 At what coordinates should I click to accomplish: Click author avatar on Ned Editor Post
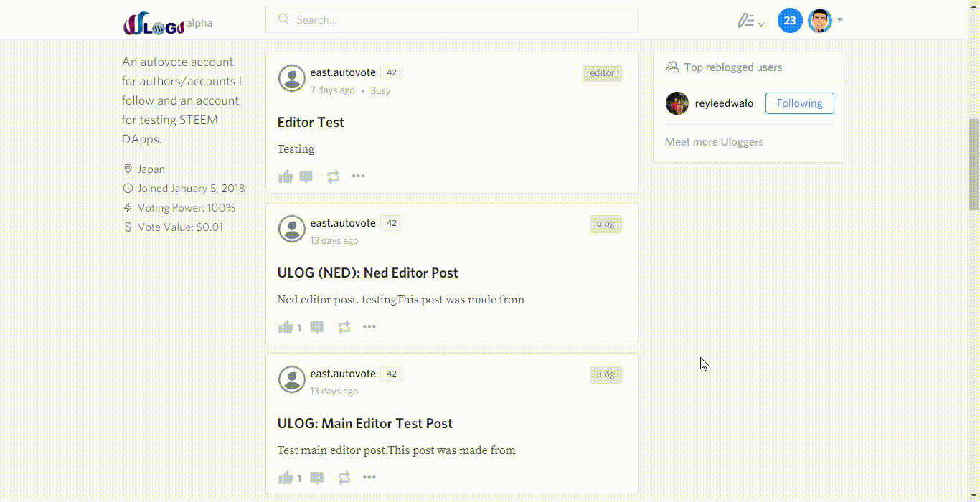292,229
